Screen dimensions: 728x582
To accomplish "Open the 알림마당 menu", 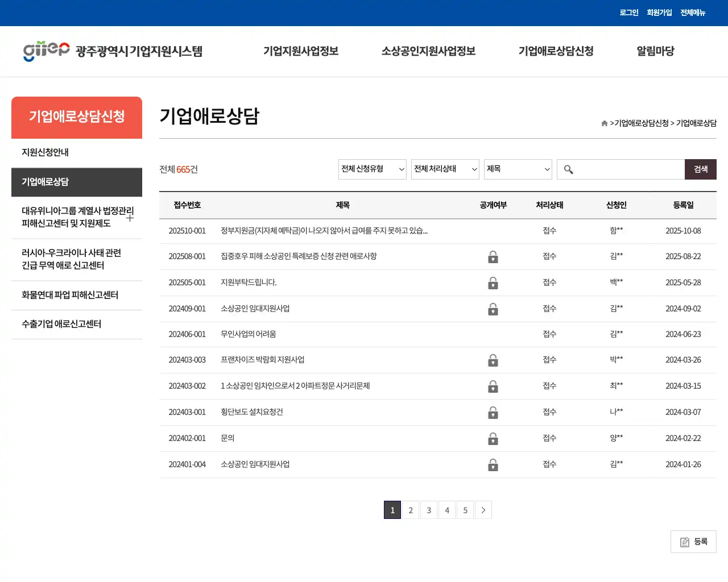I will pyautogui.click(x=655, y=51).
